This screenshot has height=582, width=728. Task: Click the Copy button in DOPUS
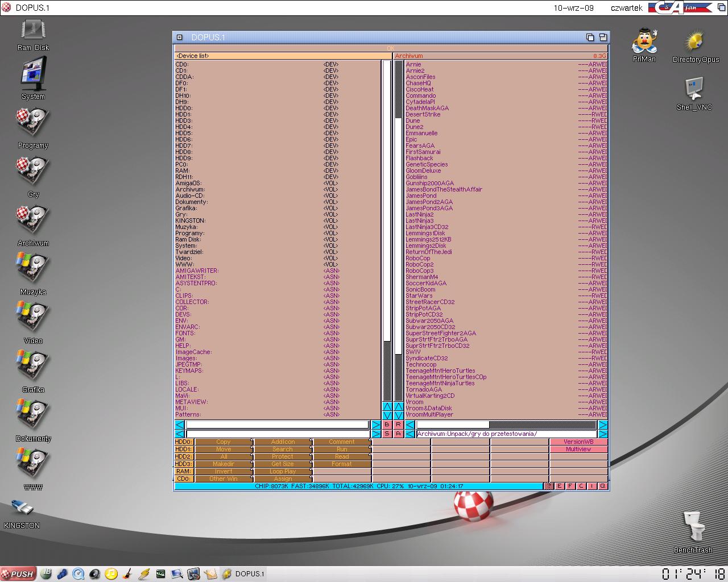coord(224,442)
